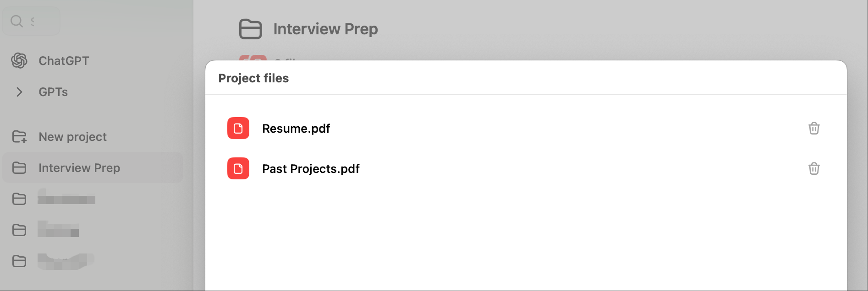Click the Interview Prep page heading
Image resolution: width=868 pixels, height=291 pixels.
pyautogui.click(x=325, y=29)
